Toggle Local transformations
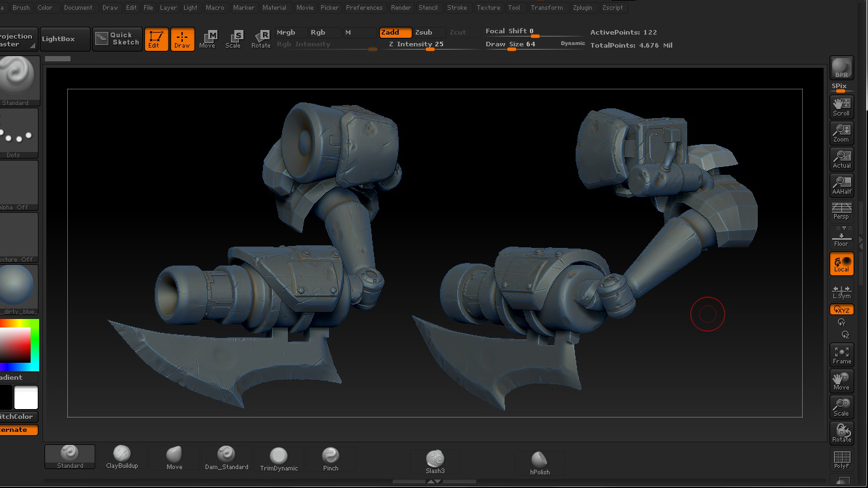868x488 pixels. tap(841, 264)
